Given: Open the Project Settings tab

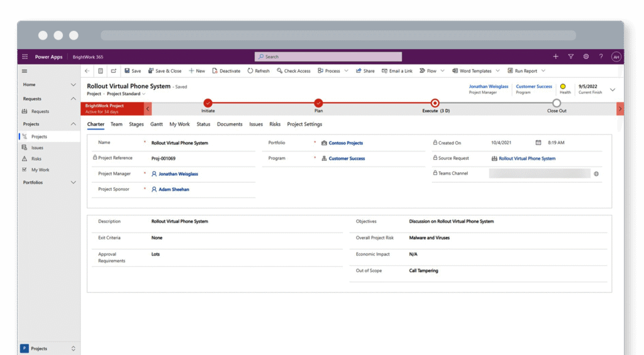Looking at the screenshot, I should click(304, 124).
